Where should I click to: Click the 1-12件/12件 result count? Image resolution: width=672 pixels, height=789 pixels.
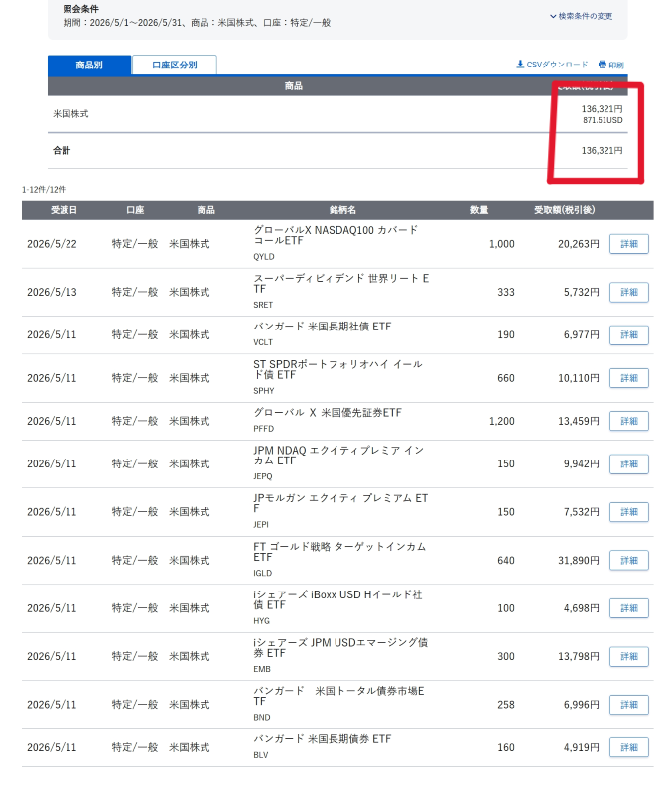click(x=44, y=190)
